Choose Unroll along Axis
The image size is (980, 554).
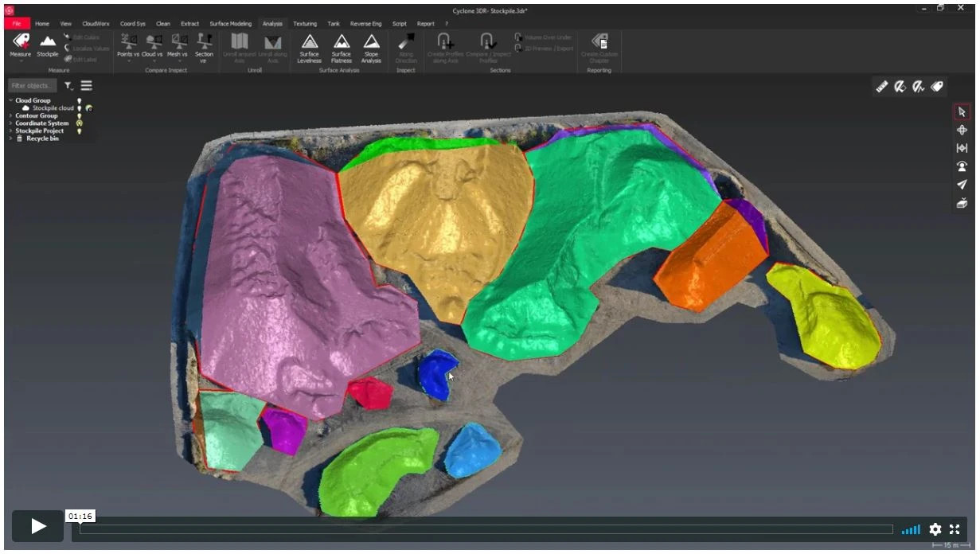click(x=273, y=48)
